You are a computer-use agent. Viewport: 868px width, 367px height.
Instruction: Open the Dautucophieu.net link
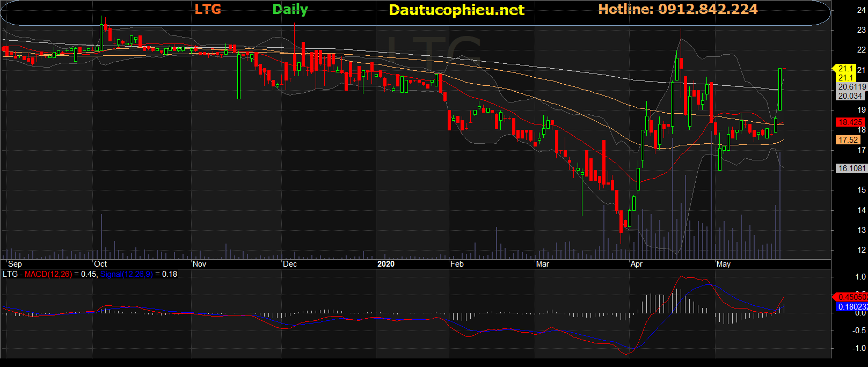[x=456, y=10]
